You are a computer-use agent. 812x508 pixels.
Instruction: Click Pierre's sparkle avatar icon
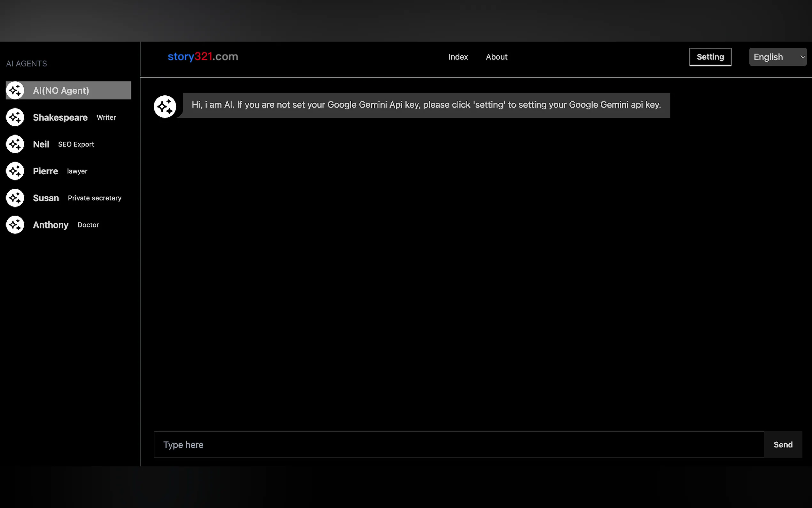coord(15,171)
